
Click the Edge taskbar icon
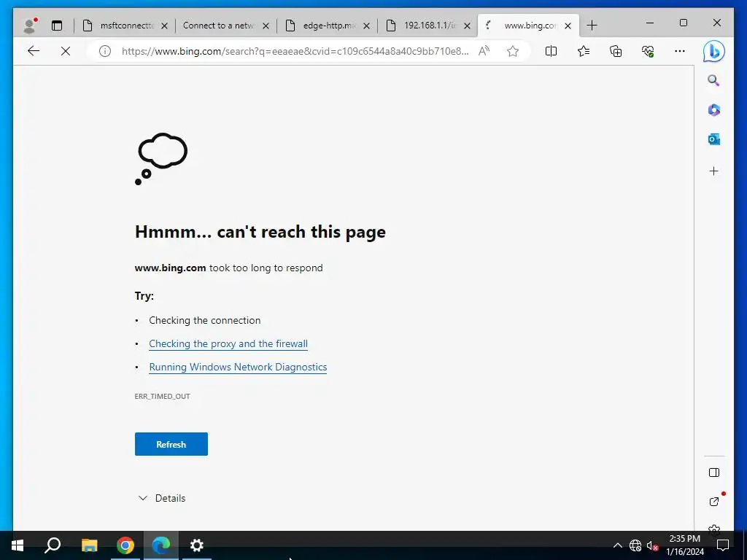161,545
